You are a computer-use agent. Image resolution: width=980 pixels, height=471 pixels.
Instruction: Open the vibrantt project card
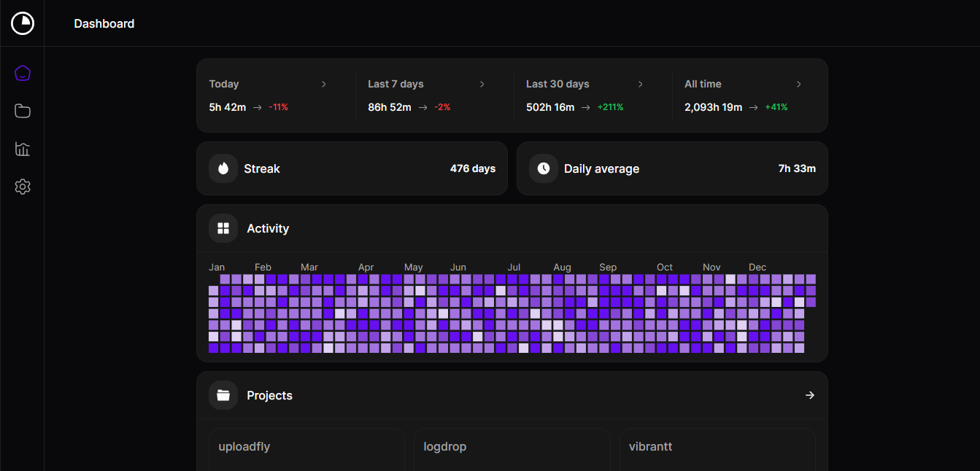(717, 449)
